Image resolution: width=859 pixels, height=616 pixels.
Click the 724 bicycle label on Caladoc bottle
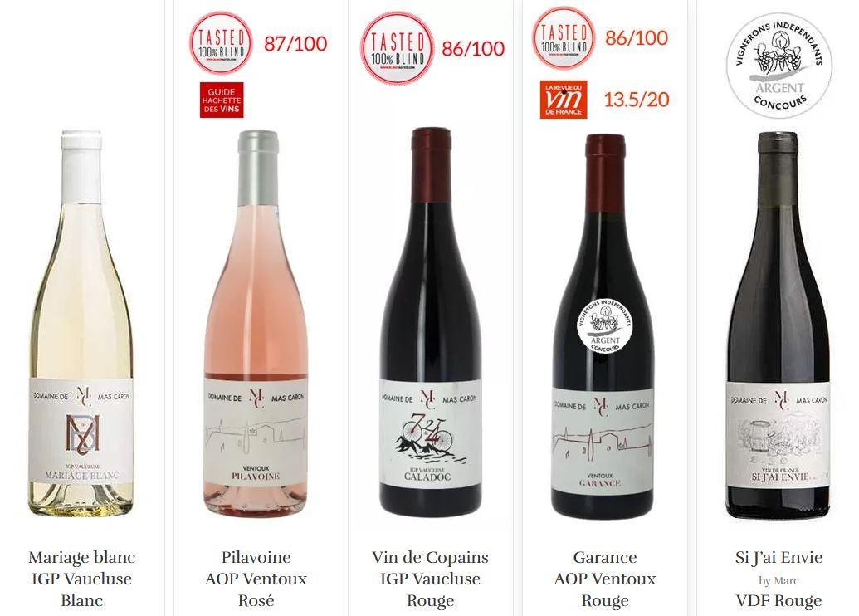point(430,433)
